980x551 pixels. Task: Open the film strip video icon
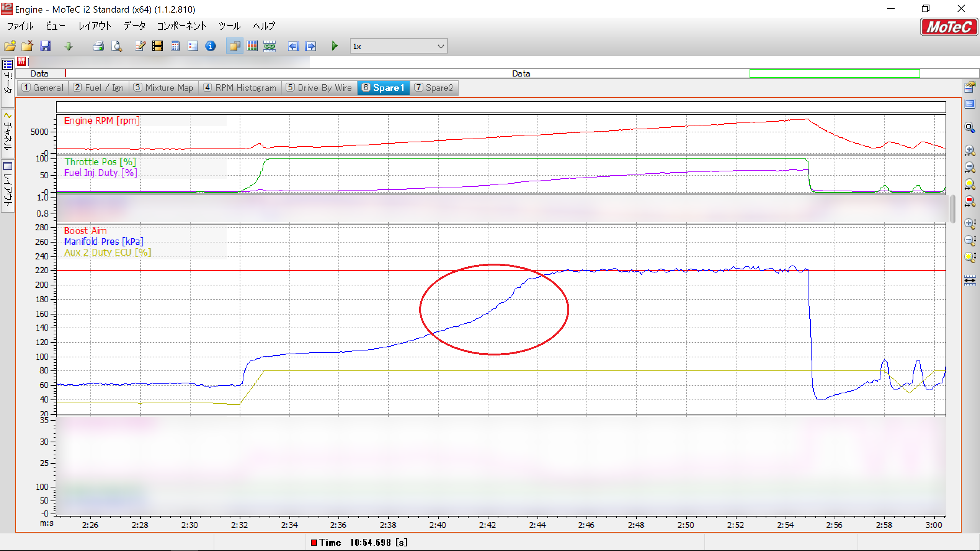(157, 46)
